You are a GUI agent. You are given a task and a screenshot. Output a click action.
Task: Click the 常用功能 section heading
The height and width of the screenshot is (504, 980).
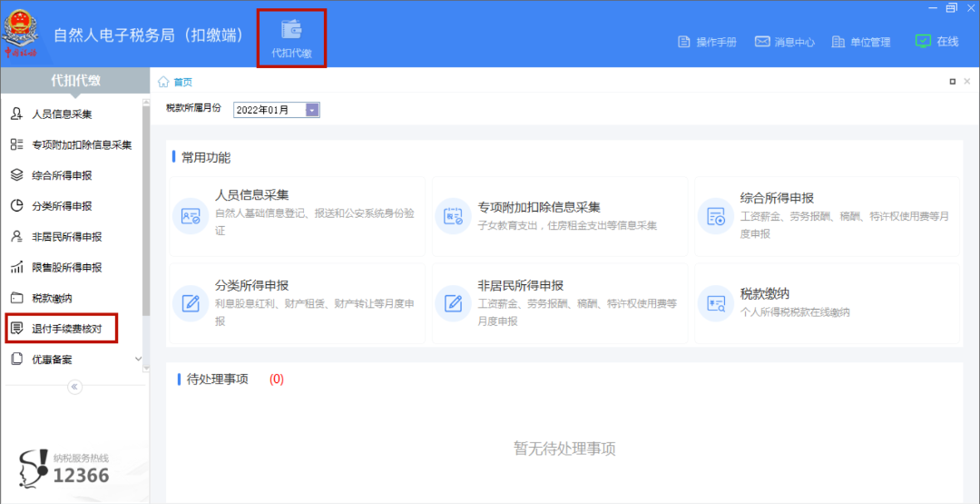206,158
